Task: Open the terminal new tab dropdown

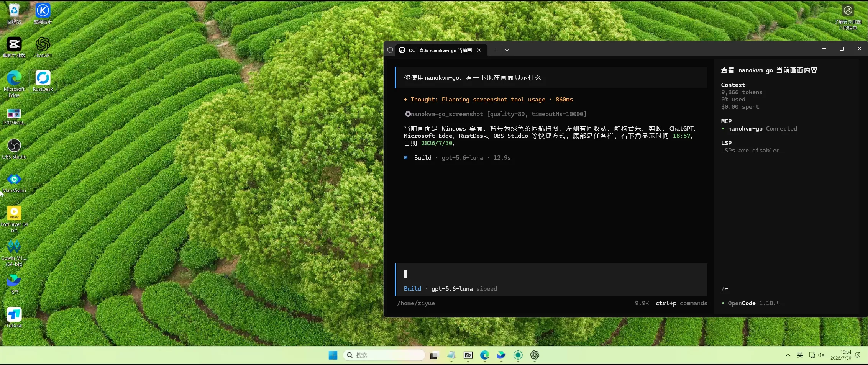Action: (507, 50)
